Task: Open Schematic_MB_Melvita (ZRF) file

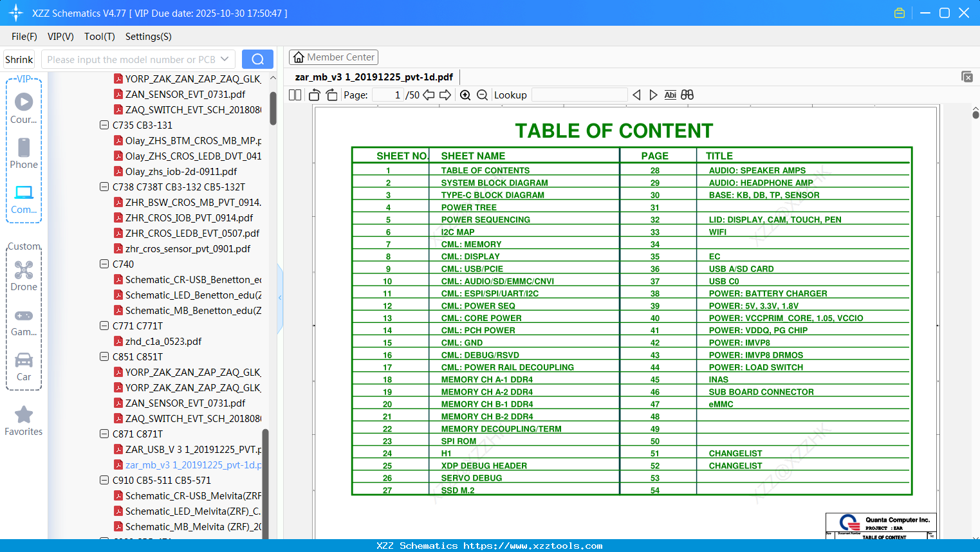Action: (188, 526)
